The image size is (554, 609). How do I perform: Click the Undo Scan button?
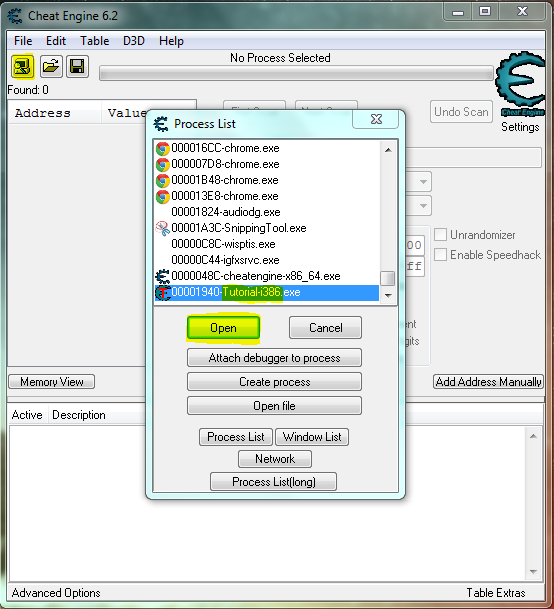tap(461, 112)
